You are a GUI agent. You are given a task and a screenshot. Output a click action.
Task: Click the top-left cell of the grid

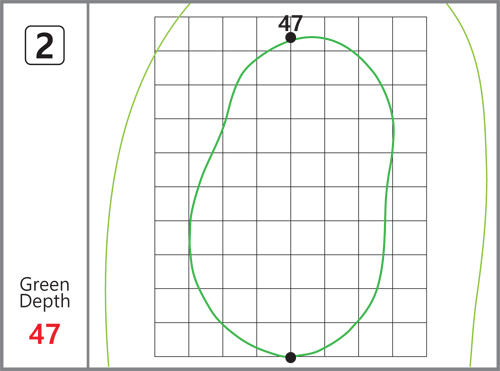(172, 34)
